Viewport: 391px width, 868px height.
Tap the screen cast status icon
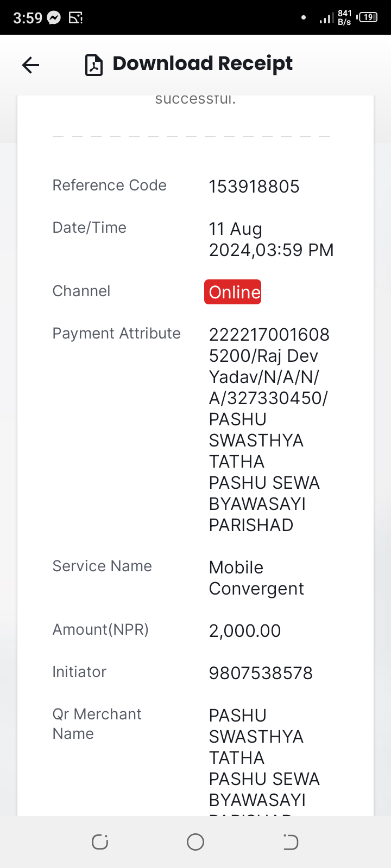[75, 18]
